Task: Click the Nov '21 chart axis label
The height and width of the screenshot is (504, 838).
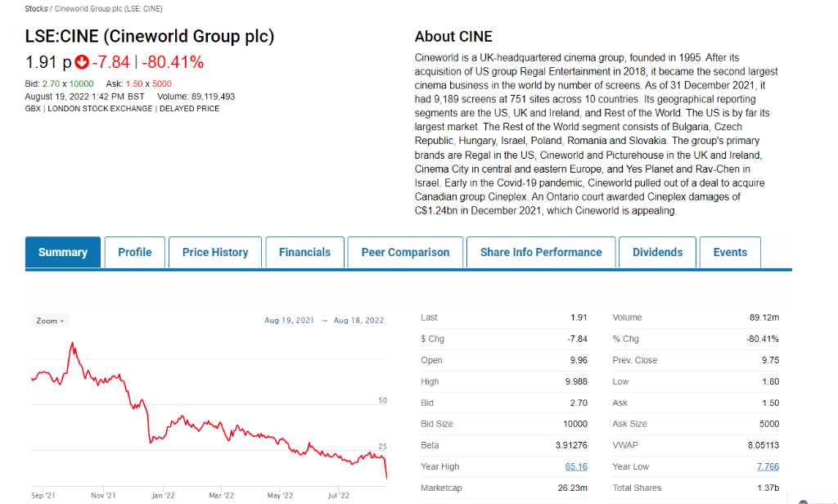Action: (x=103, y=496)
